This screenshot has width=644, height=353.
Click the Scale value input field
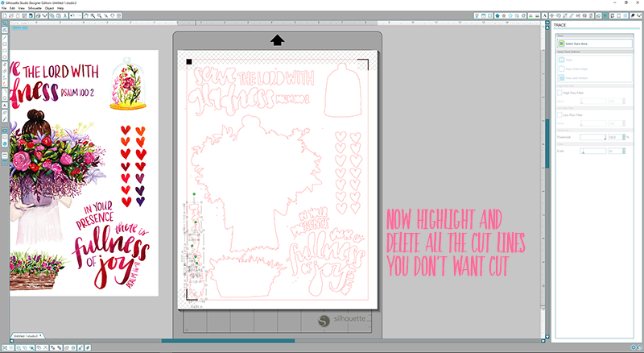click(614, 152)
